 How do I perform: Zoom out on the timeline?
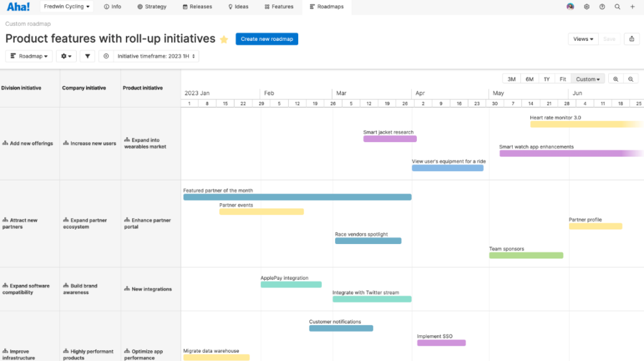[x=631, y=79]
